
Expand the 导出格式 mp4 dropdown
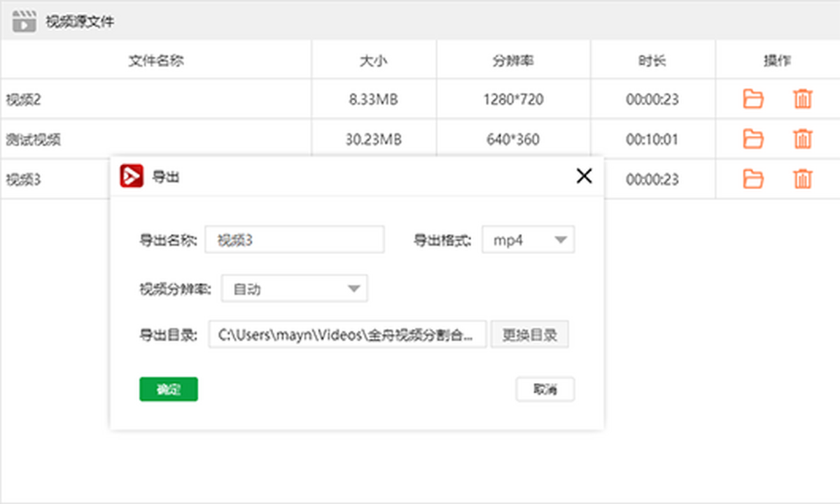tap(528, 240)
